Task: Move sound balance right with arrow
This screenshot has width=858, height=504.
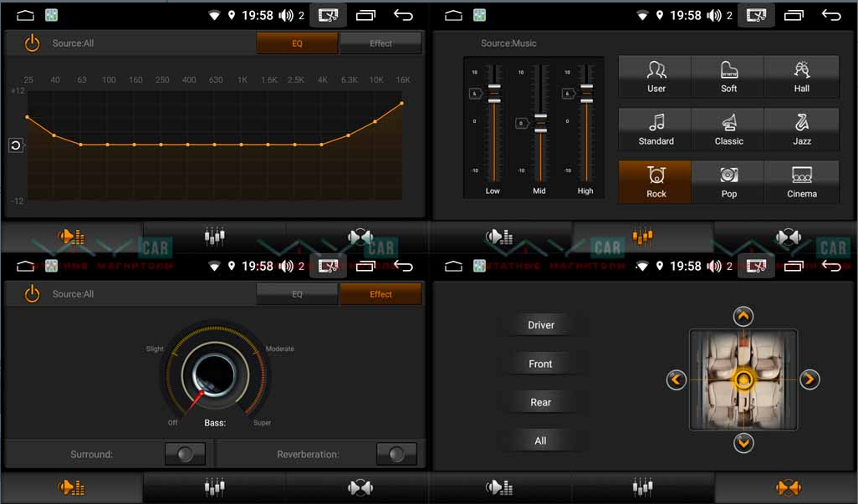Action: [809, 380]
